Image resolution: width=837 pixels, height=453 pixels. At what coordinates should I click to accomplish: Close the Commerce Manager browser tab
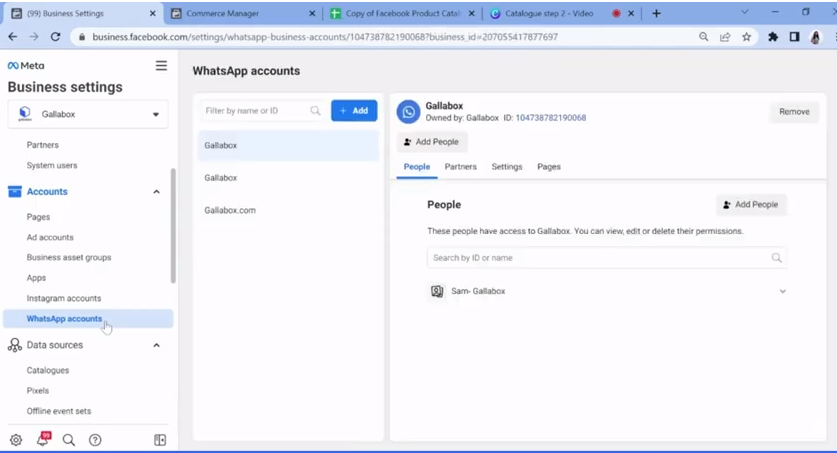click(x=312, y=13)
